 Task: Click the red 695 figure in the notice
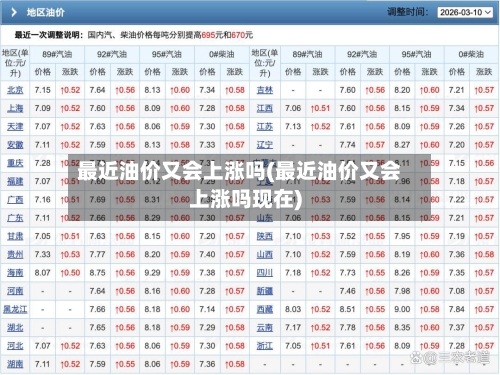pyautogui.click(x=208, y=35)
